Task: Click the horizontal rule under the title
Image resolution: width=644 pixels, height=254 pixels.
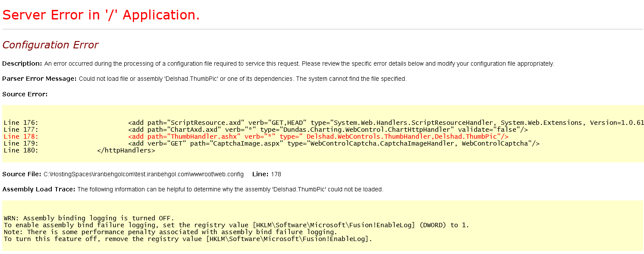Action: [x=323, y=29]
